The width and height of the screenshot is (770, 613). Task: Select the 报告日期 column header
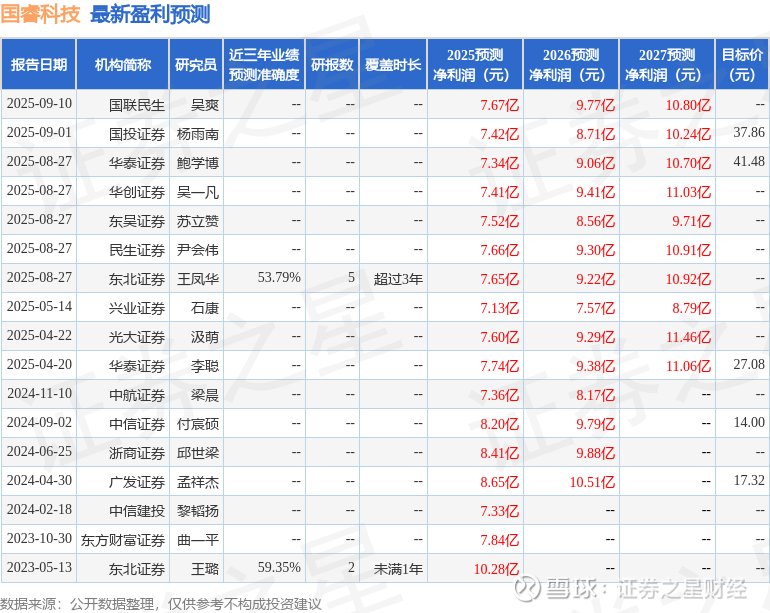[x=39, y=64]
